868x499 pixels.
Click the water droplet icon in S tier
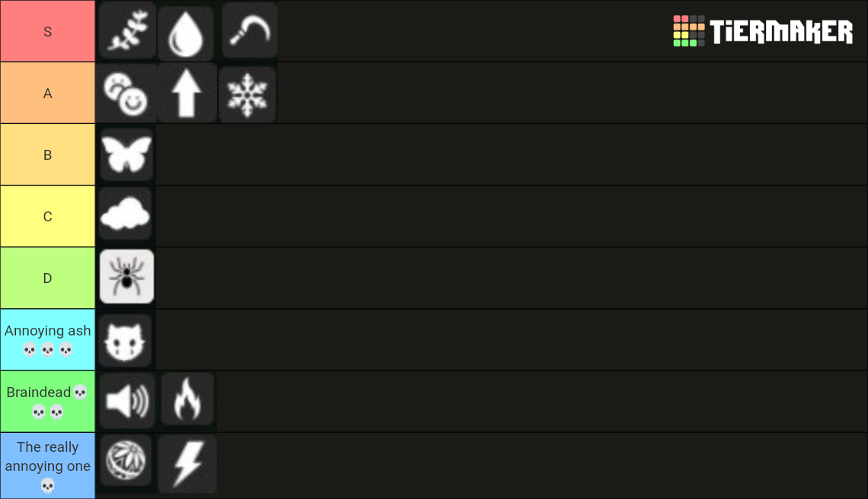[187, 31]
